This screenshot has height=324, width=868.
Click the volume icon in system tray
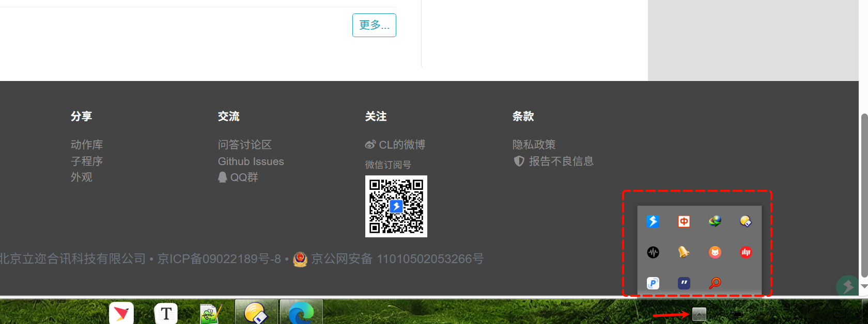coord(753,313)
